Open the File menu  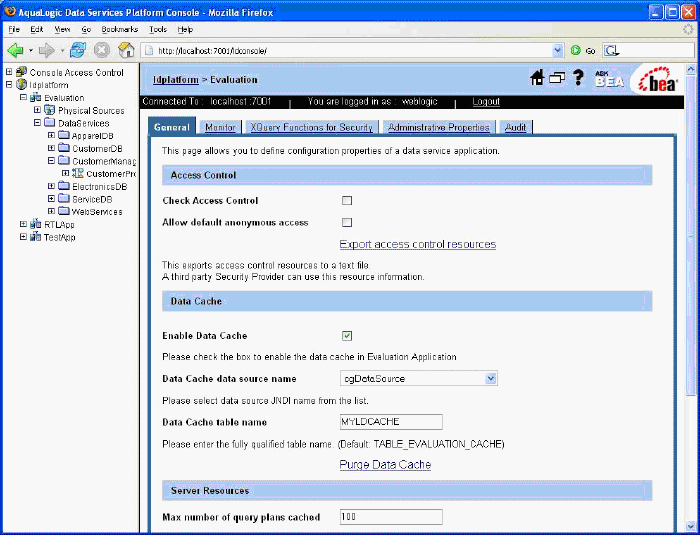coord(14,29)
